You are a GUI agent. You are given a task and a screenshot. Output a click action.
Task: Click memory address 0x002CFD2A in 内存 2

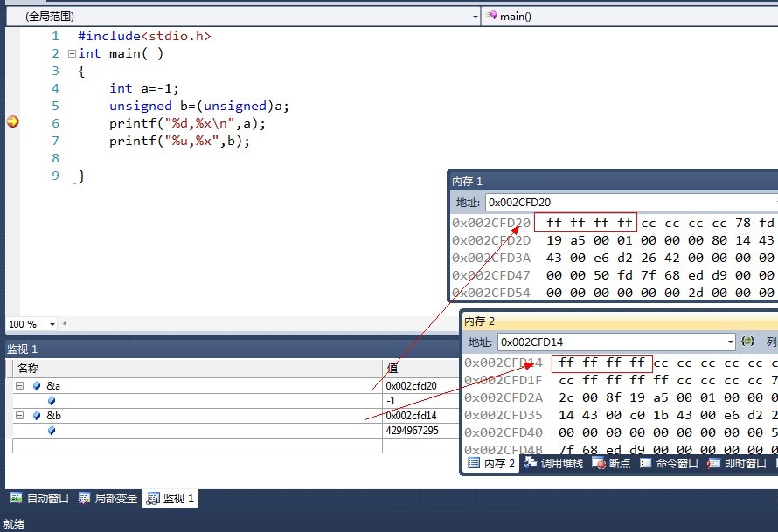[504, 397]
